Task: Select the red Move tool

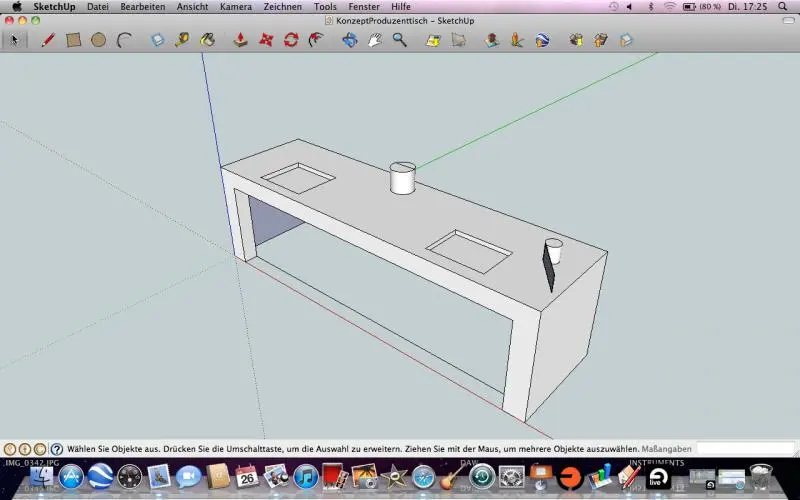Action: click(266, 41)
